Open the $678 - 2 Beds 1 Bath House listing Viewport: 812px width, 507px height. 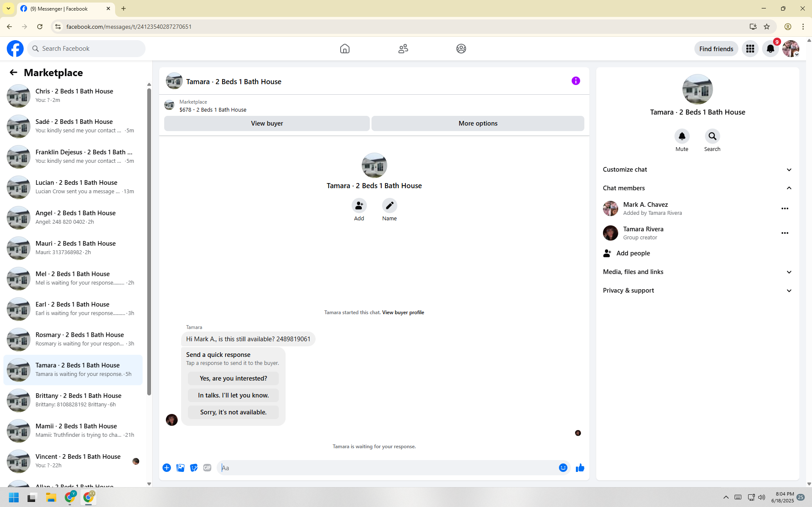click(x=213, y=110)
